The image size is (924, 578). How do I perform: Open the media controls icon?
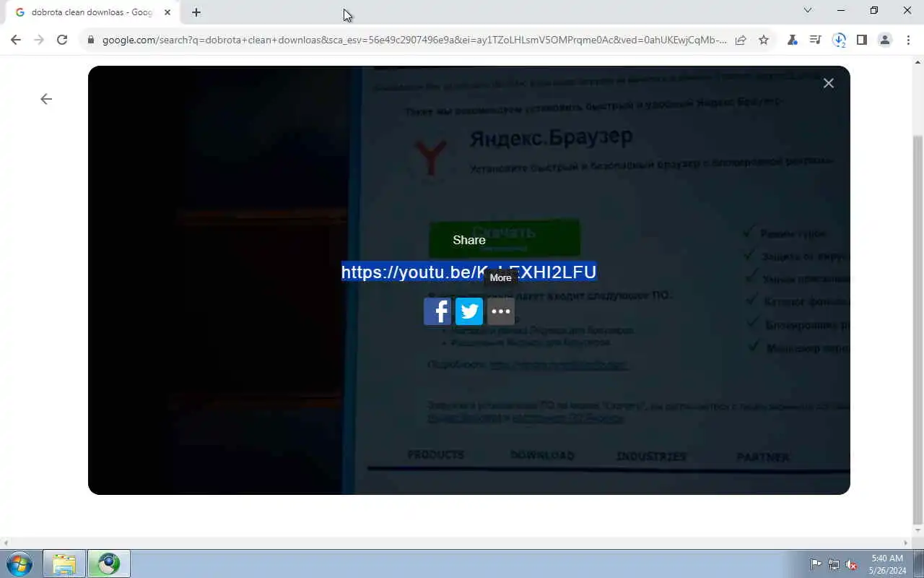816,40
